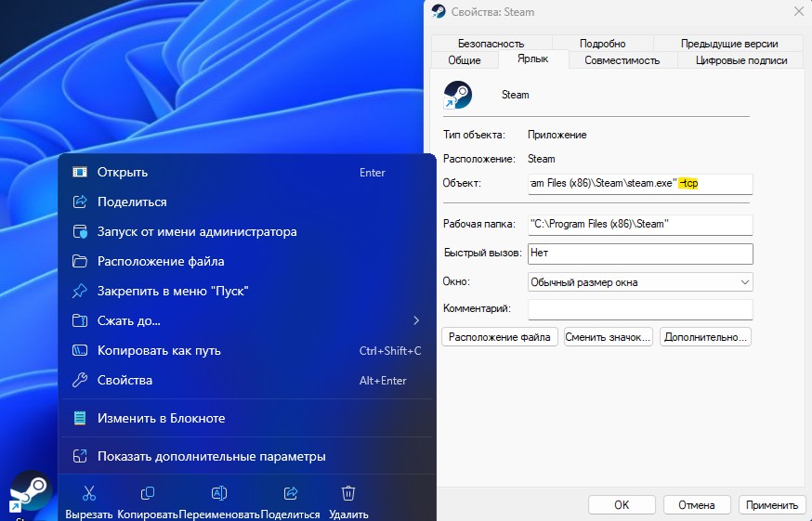The image size is (812, 521).
Task: Select Открыть from the context menu
Action: coord(246,173)
